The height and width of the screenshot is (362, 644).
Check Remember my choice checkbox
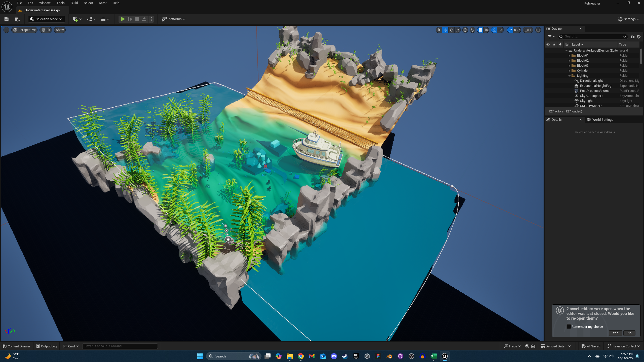(x=569, y=327)
